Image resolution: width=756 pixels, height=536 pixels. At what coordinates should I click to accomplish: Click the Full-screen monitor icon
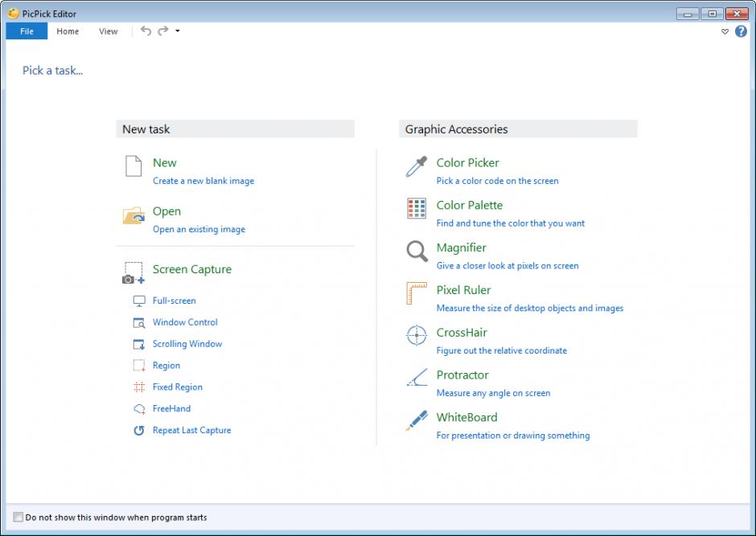tap(139, 301)
